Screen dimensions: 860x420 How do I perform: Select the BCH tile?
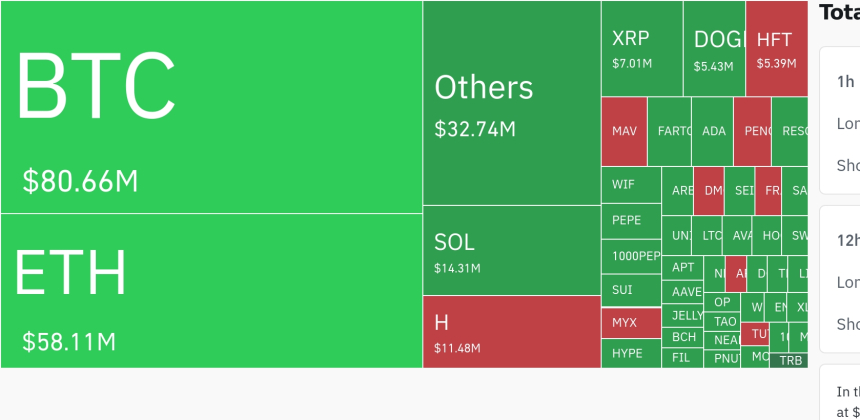tap(684, 337)
